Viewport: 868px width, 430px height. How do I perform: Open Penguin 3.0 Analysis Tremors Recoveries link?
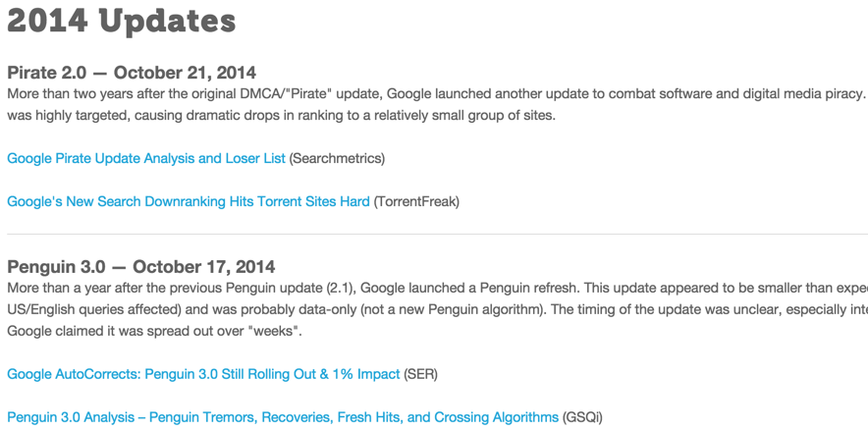coord(283,416)
